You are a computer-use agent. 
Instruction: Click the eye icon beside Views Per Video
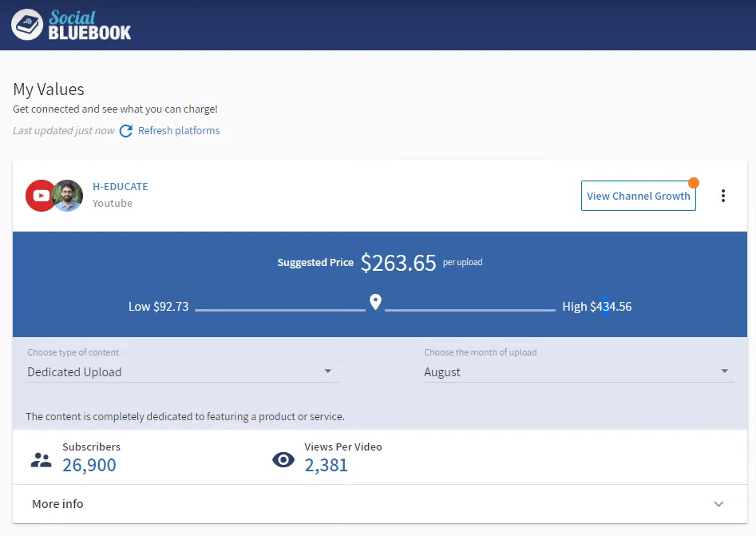coord(283,460)
